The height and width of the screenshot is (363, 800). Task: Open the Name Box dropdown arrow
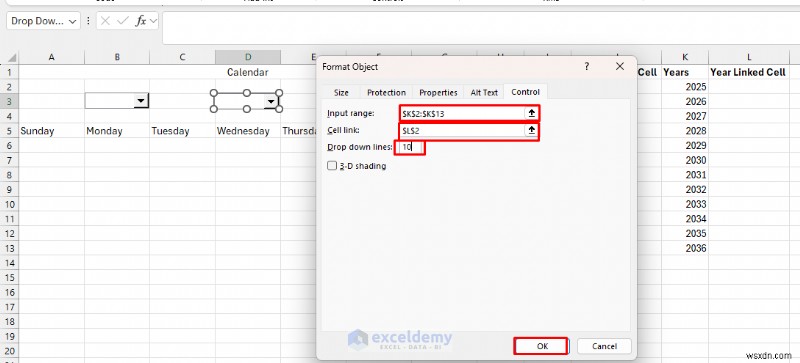(72, 21)
